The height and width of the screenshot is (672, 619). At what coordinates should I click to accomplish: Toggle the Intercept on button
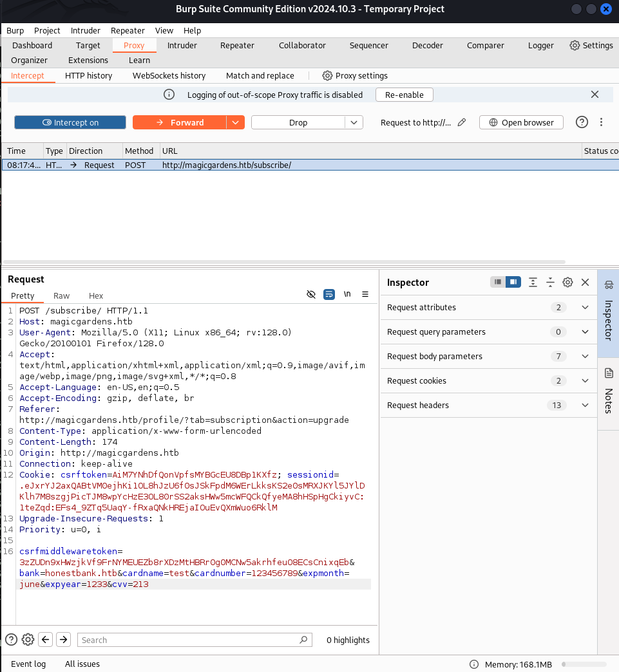tap(70, 122)
